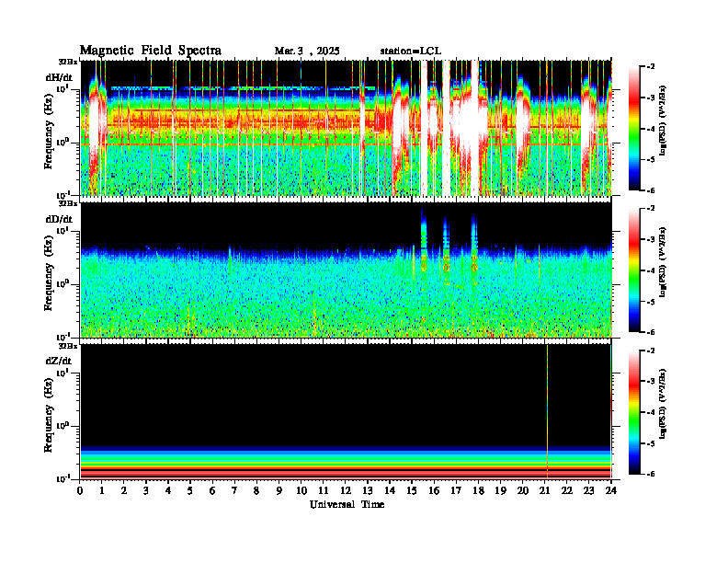Click the hour '20' tick label
Viewport: 728px width, 563px height.
pos(523,491)
